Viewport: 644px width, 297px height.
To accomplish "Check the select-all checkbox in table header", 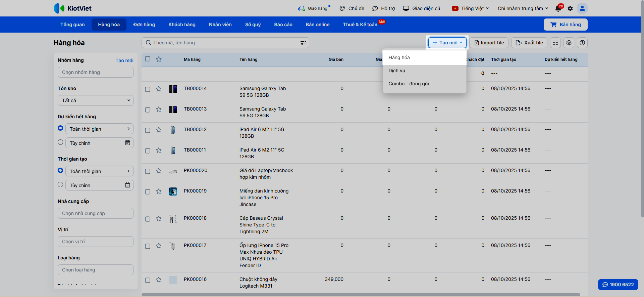I will click(148, 59).
